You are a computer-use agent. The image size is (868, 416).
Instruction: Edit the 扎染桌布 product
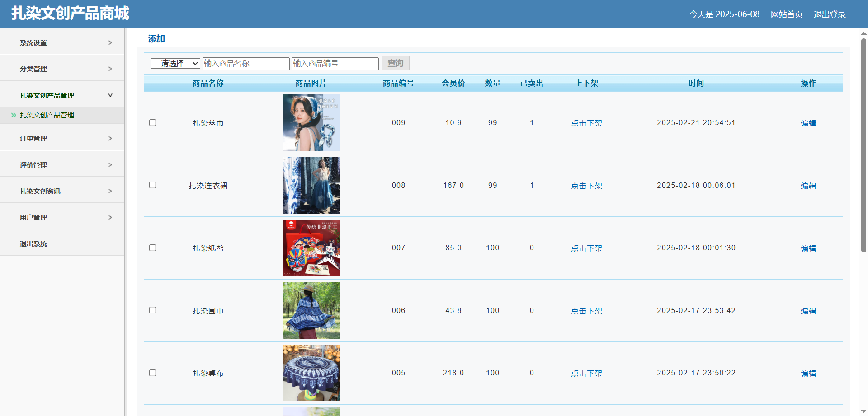tap(808, 373)
